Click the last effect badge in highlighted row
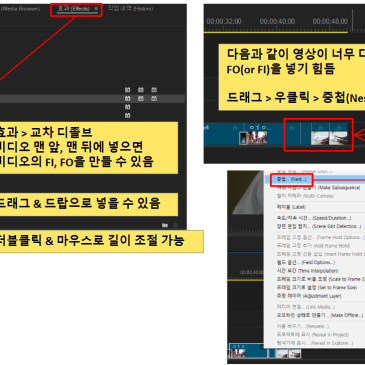Viewport: 365px width, 365px height. [x=154, y=98]
